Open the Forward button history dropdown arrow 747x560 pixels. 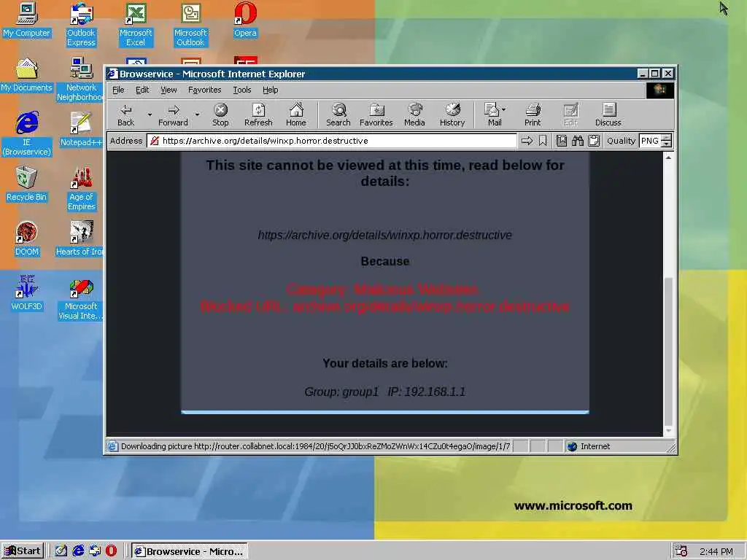click(x=197, y=114)
